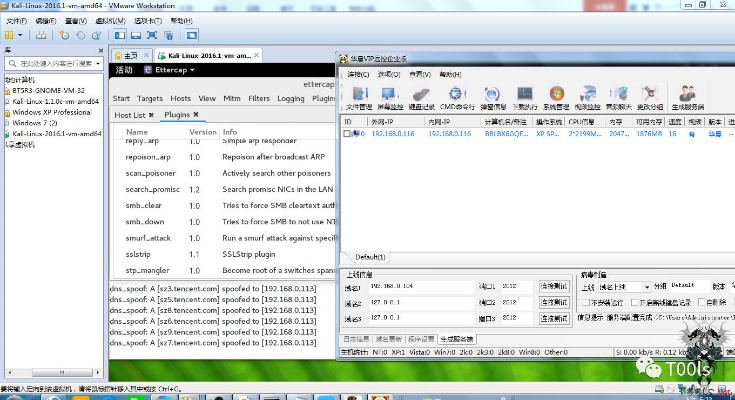
Task: Click the CMD命令行 toolbar icon
Action: click(x=457, y=98)
